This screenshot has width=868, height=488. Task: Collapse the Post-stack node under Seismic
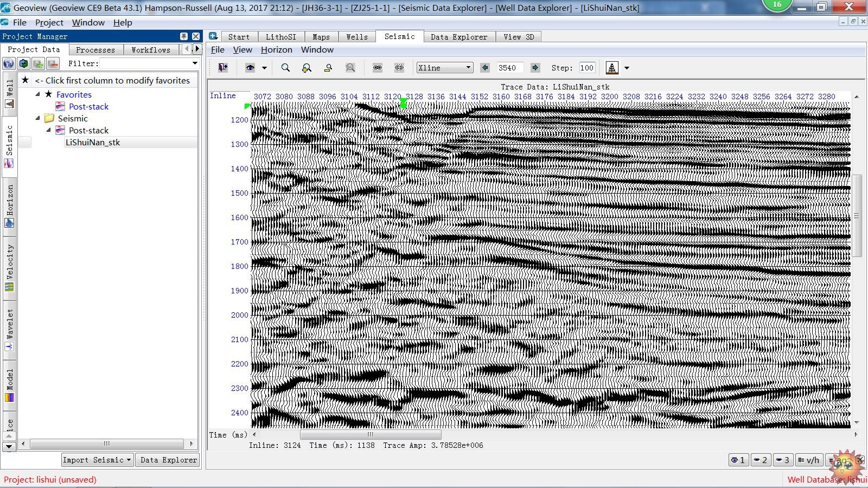48,130
